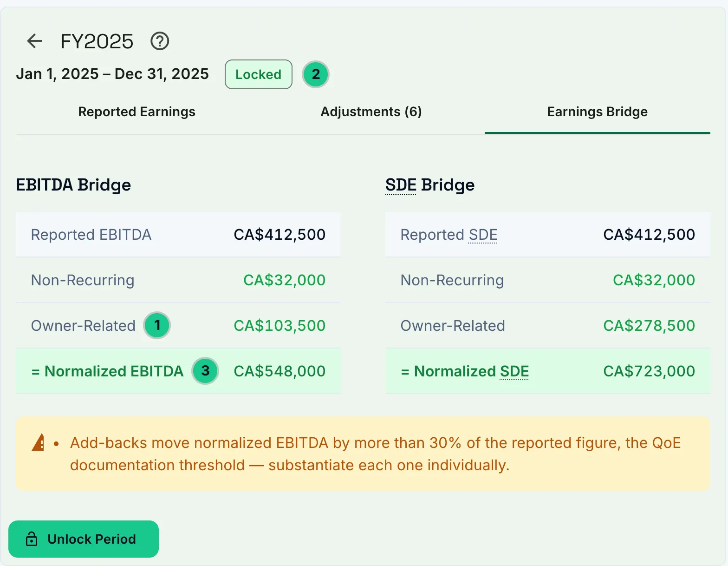728x566 pixels.
Task: Open the help icon beside FY2025
Action: (x=160, y=41)
